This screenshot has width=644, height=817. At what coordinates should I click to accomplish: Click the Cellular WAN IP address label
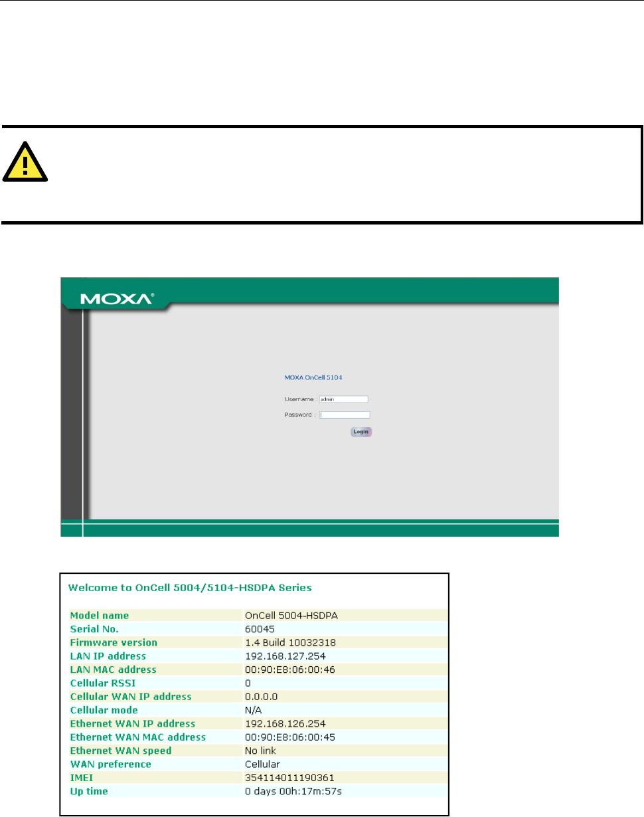point(131,696)
